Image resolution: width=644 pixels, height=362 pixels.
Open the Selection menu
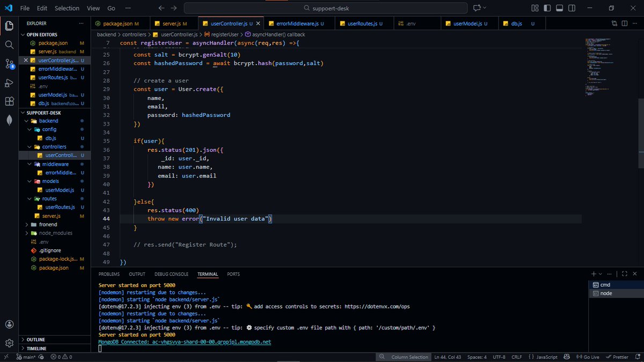pos(67,8)
